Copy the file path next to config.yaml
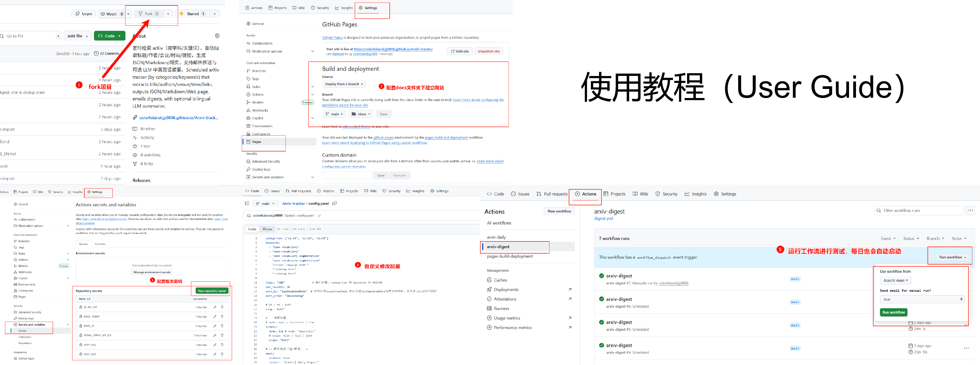This screenshot has width=980, height=365. (x=334, y=204)
